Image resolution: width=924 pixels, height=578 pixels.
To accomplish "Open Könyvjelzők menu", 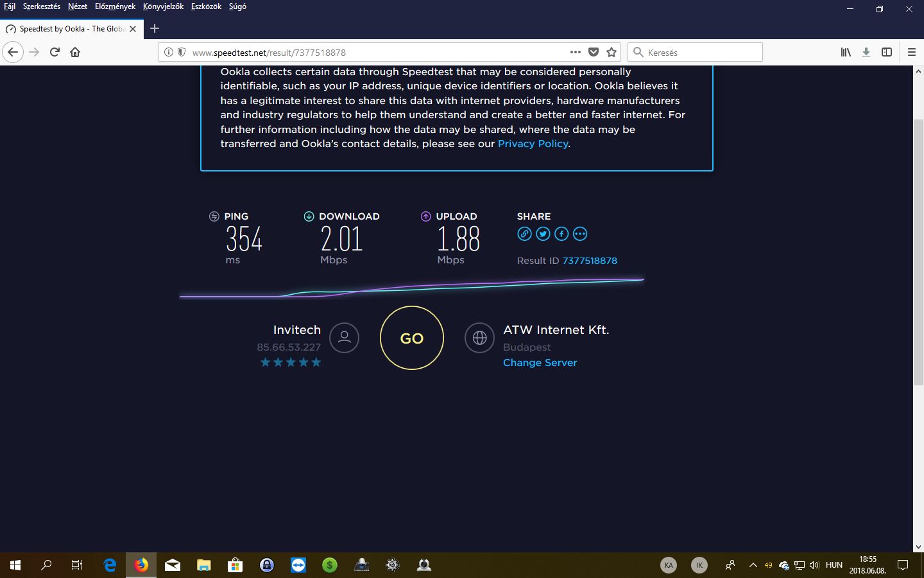I will pyautogui.click(x=163, y=6).
